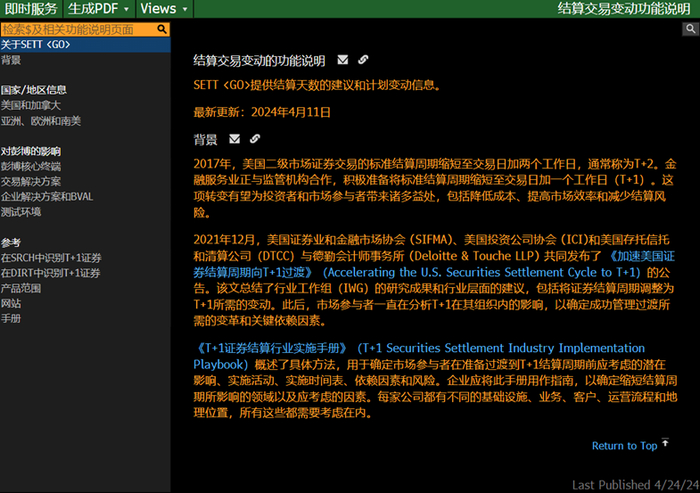
Task: Click the Return to Top link
Action: [x=624, y=446]
